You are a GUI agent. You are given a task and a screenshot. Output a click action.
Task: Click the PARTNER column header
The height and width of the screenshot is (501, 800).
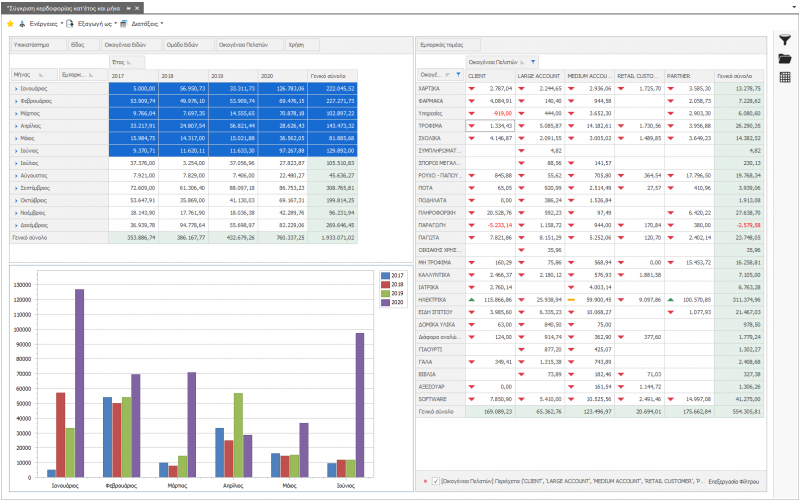coord(689,76)
